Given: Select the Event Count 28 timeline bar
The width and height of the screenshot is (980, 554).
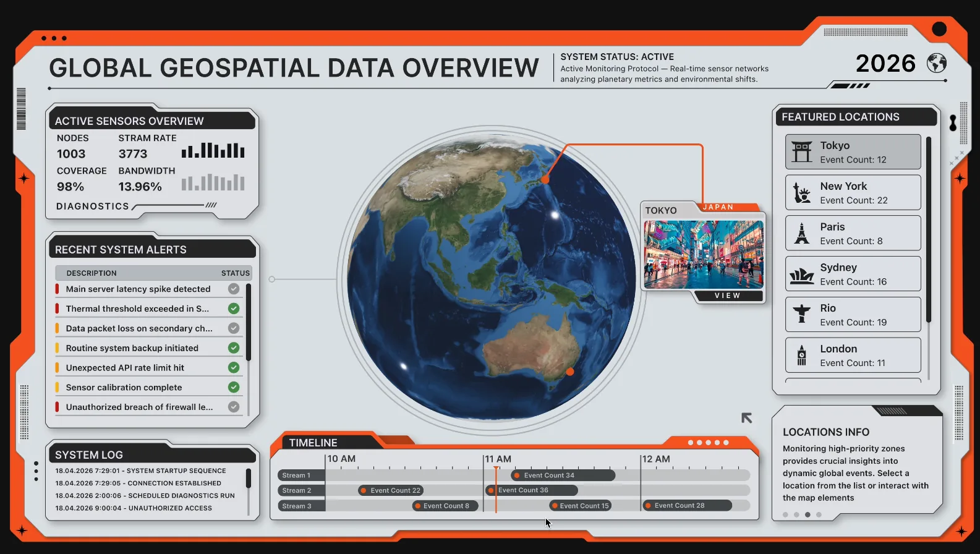Looking at the screenshot, I should (x=687, y=506).
